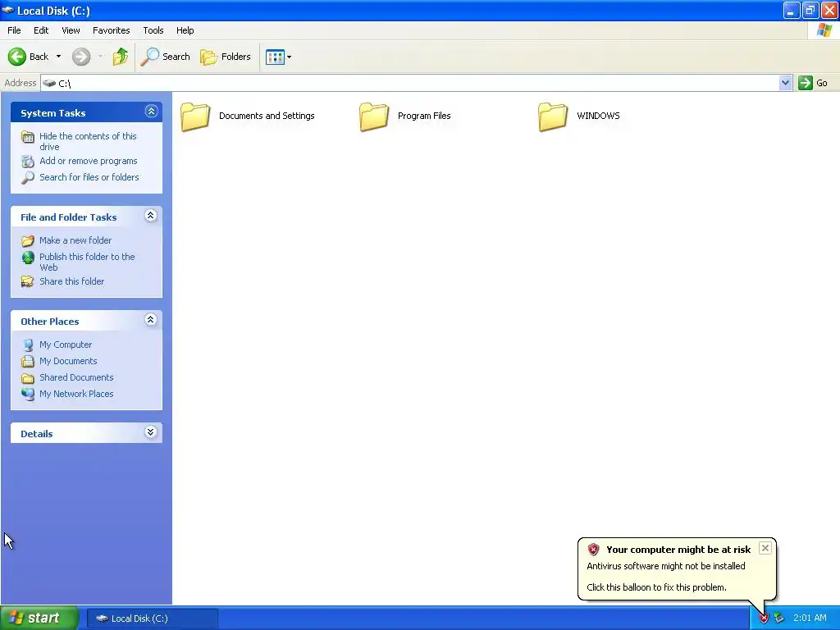
Task: Expand the address bar dropdown
Action: pyautogui.click(x=785, y=83)
